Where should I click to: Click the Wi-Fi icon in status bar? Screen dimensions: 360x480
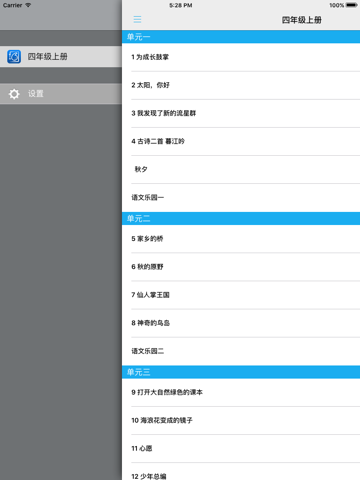[28, 5]
